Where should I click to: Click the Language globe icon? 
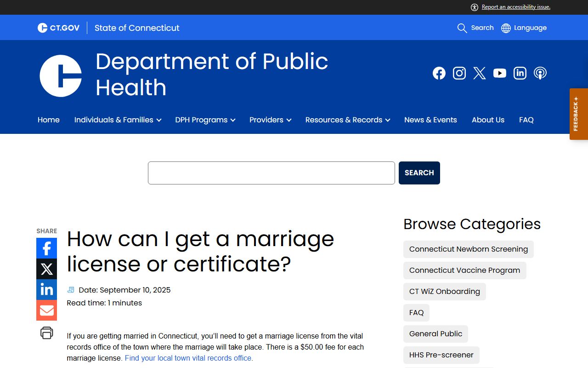(506, 28)
